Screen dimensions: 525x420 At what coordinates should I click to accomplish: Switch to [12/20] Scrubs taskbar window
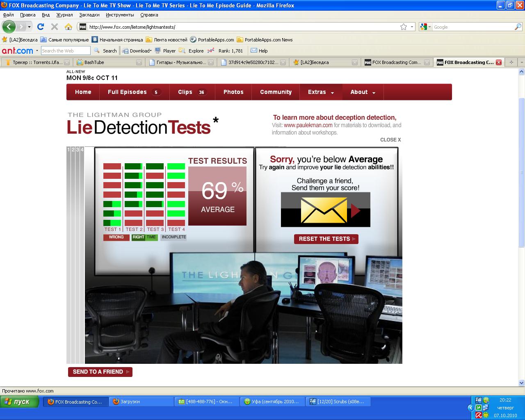point(338,402)
